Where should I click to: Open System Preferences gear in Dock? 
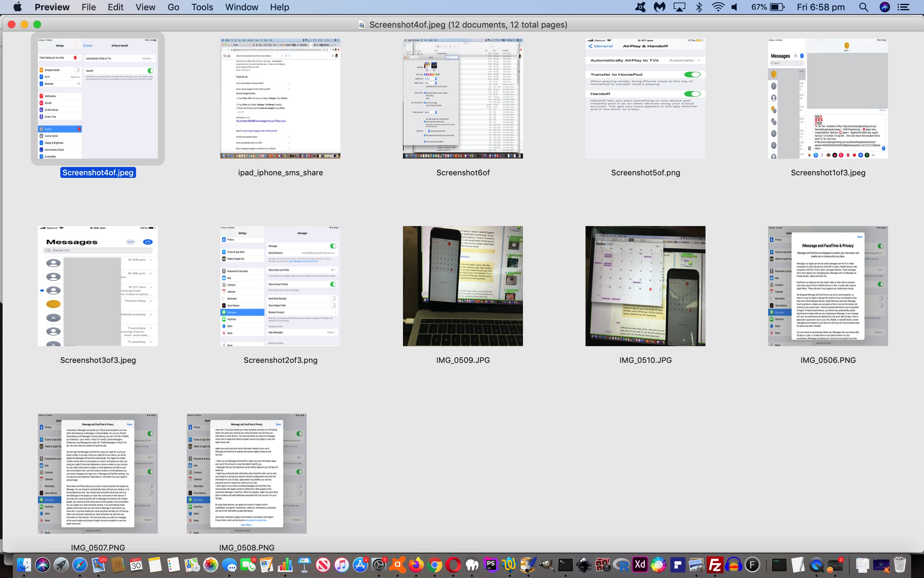379,565
